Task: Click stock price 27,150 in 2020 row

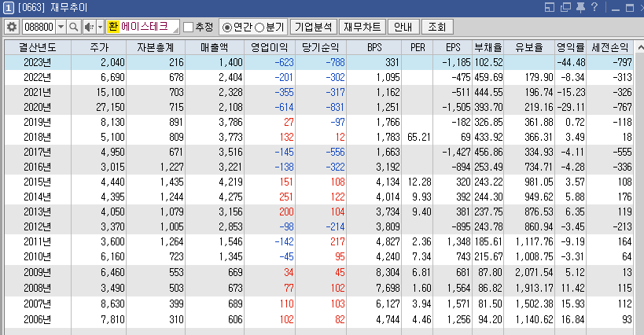Action: tap(111, 107)
